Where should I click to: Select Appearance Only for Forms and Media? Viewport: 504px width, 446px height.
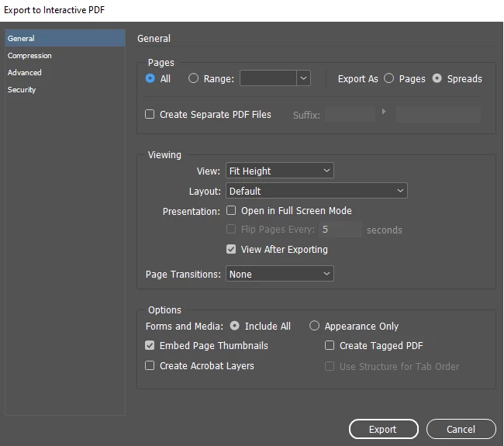(314, 326)
